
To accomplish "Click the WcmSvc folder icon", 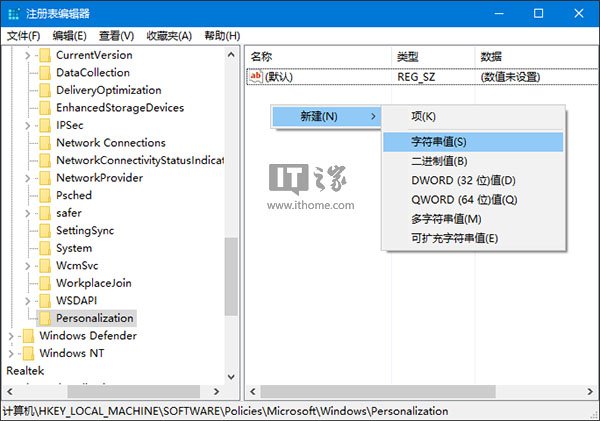I will click(x=44, y=266).
